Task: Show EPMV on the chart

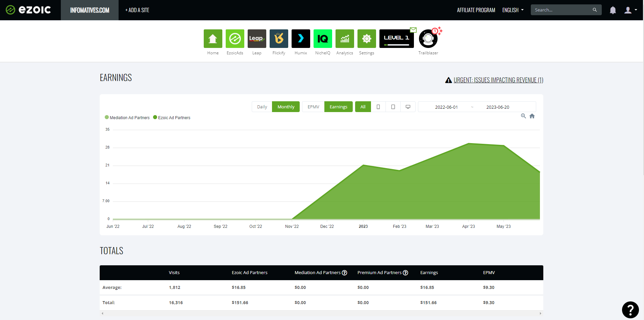Action: click(x=313, y=107)
